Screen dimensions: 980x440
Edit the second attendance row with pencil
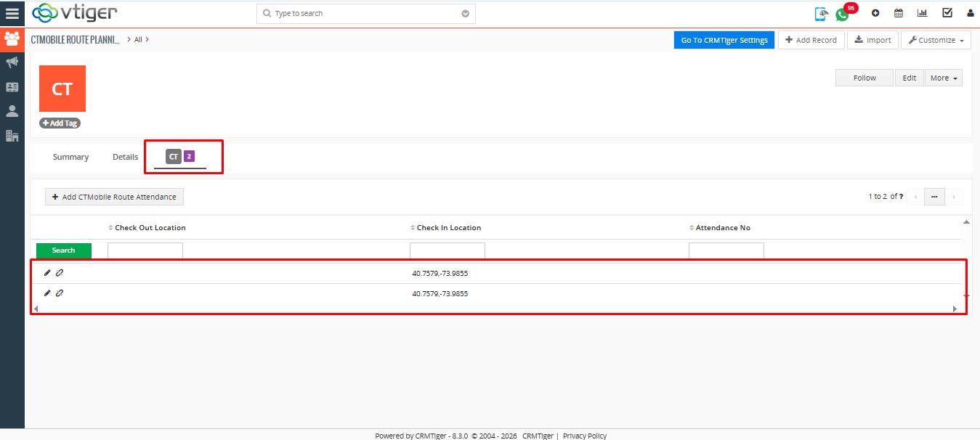click(x=47, y=293)
